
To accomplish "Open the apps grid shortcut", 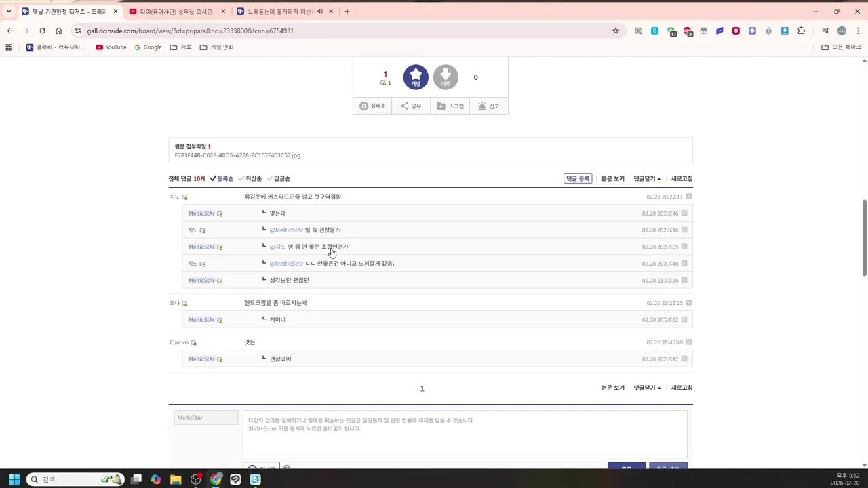I will coord(9,47).
